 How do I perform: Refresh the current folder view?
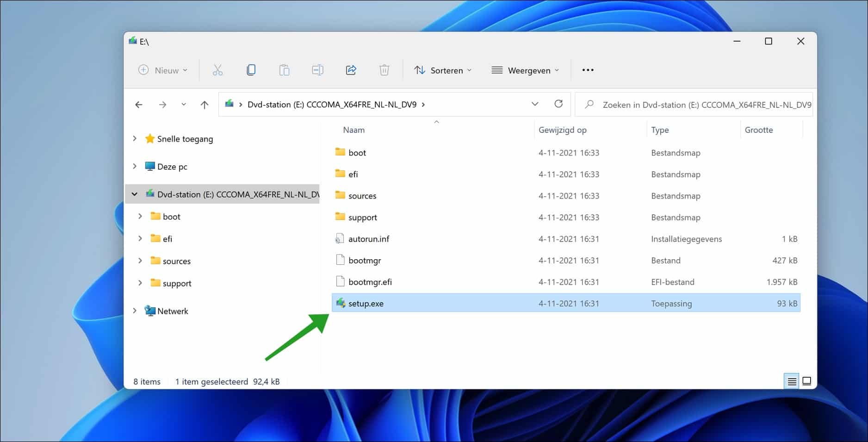tap(559, 104)
